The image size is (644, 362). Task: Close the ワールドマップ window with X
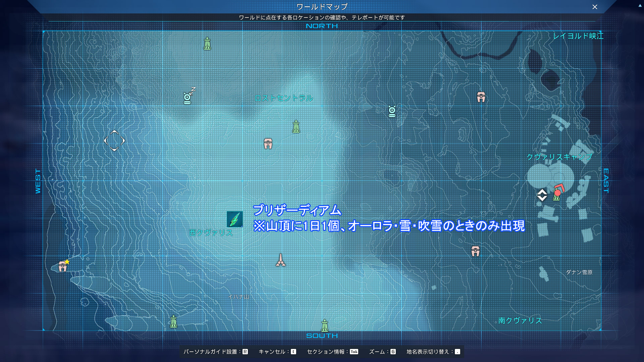595,7
